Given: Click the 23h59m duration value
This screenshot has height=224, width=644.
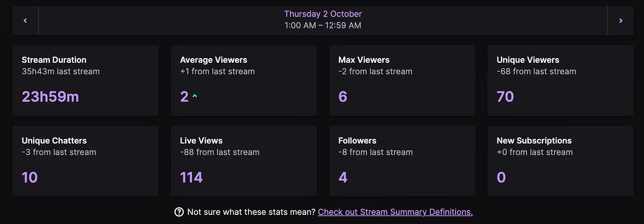Looking at the screenshot, I should (50, 96).
